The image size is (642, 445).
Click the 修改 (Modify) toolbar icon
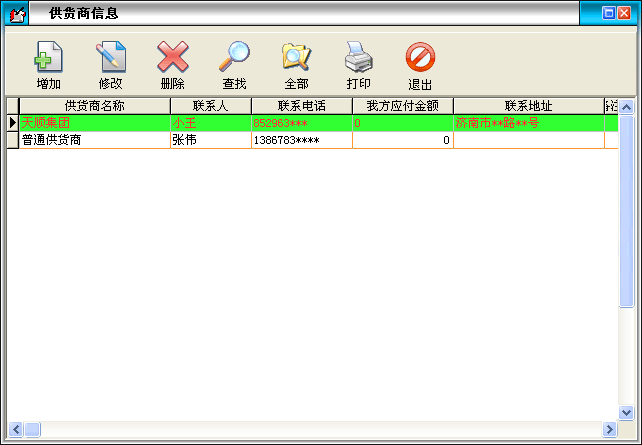click(110, 58)
